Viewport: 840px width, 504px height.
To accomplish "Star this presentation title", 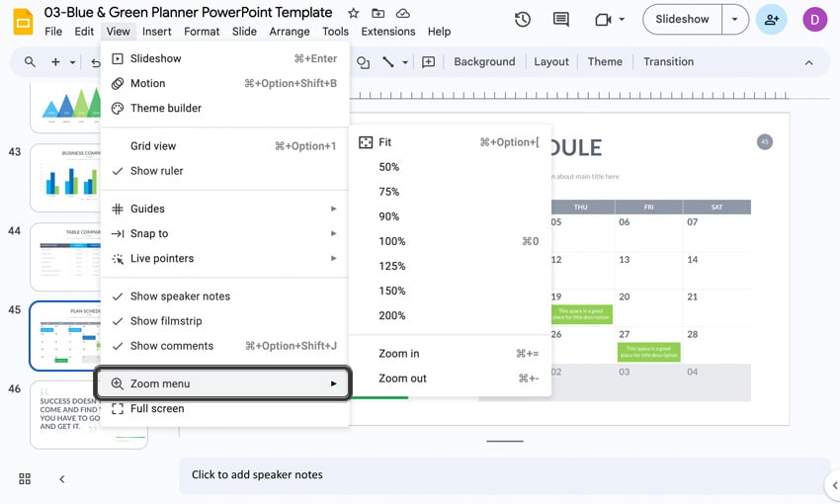I will (x=353, y=13).
